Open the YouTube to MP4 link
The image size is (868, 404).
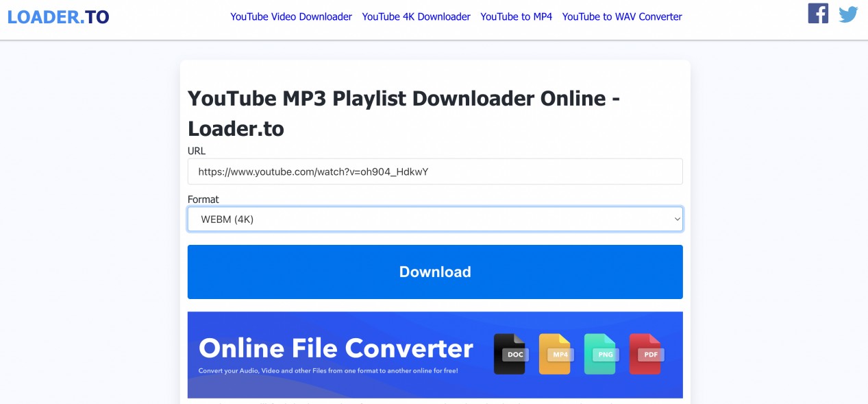pos(517,16)
